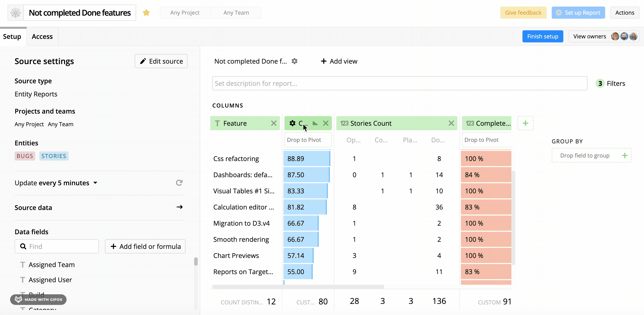Click the first view owner avatar
Screen dimensions: 644x315
pos(615,36)
